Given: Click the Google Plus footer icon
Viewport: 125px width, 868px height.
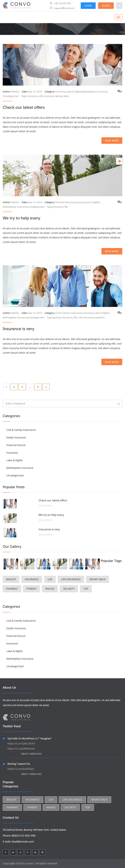Looking at the screenshot, I should 28,852.
